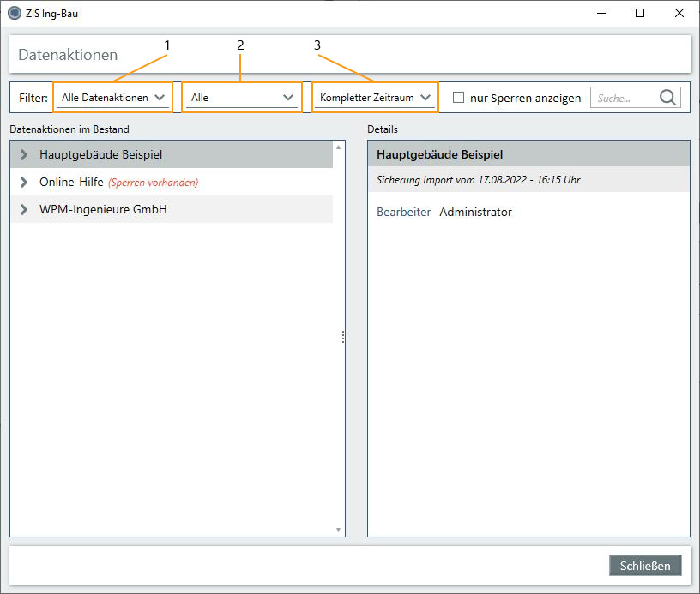This screenshot has width=700, height=594.
Task: Click the list scrollbar down arrow
Action: (339, 530)
